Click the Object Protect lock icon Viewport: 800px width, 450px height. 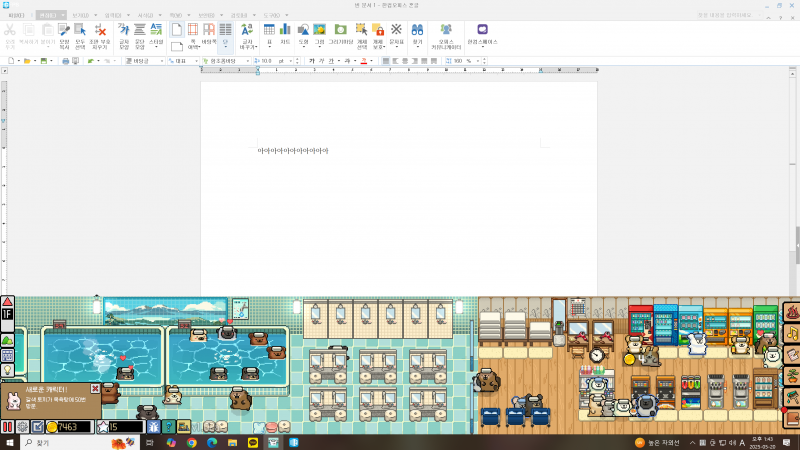click(x=378, y=30)
